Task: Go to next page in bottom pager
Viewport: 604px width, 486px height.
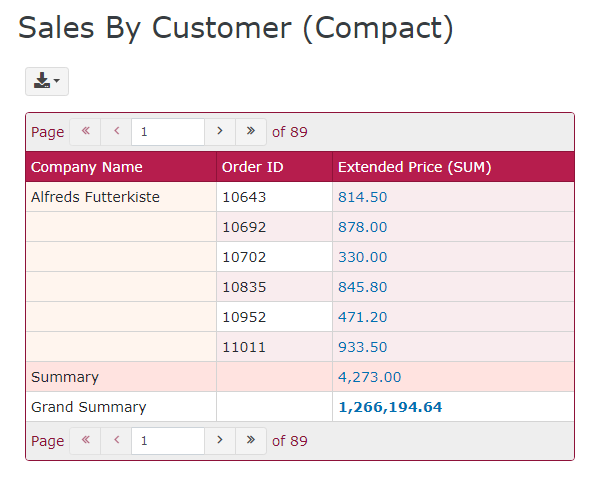Action: point(220,440)
